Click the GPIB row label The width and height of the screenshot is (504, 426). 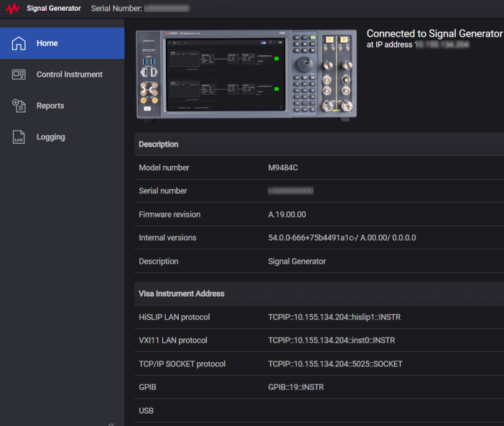[x=147, y=387]
